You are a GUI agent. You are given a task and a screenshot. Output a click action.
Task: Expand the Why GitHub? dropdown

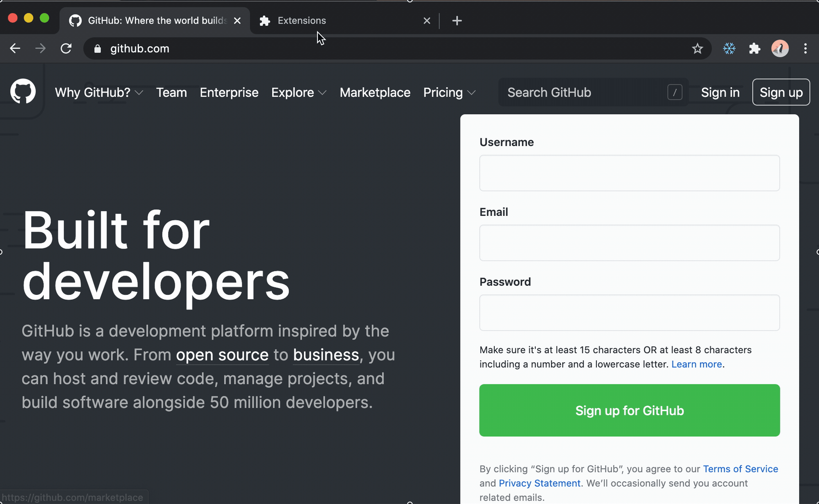[x=99, y=93]
